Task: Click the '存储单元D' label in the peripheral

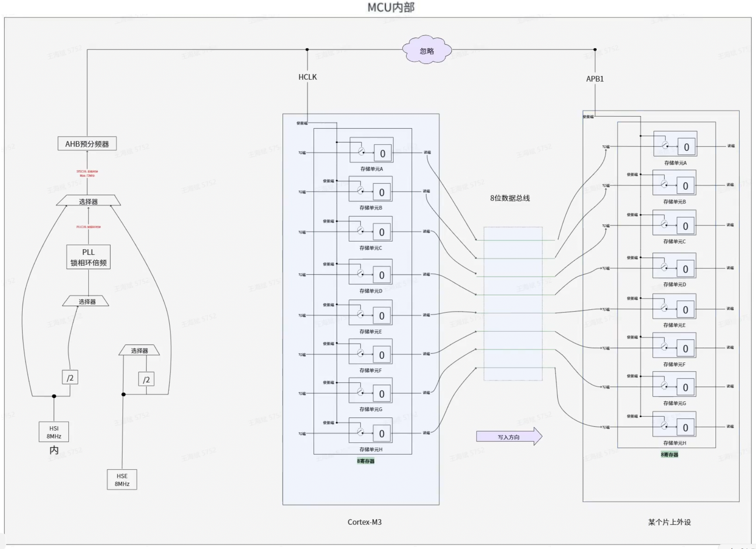Action: coord(675,284)
